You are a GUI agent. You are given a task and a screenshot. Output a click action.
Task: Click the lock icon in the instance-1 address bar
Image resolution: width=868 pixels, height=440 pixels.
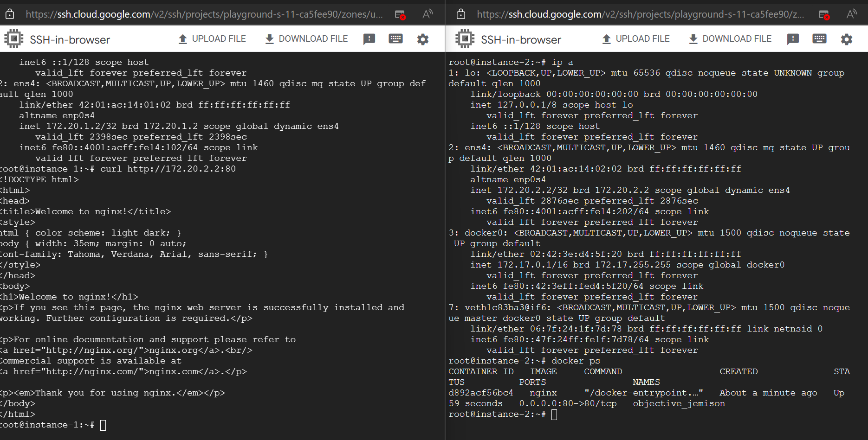(x=10, y=14)
